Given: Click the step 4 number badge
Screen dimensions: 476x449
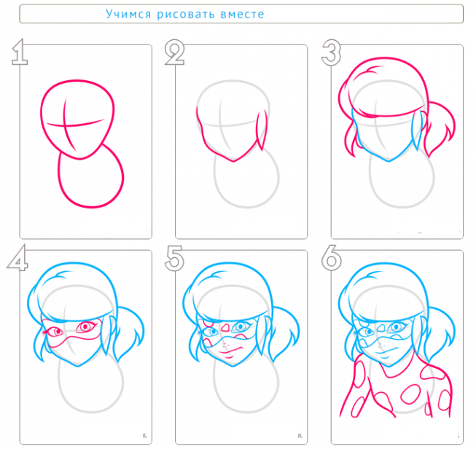Looking at the screenshot, I should (x=17, y=258).
